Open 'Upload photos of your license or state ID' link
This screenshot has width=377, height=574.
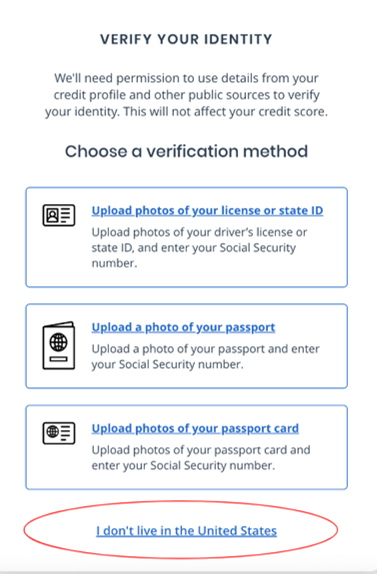(207, 210)
